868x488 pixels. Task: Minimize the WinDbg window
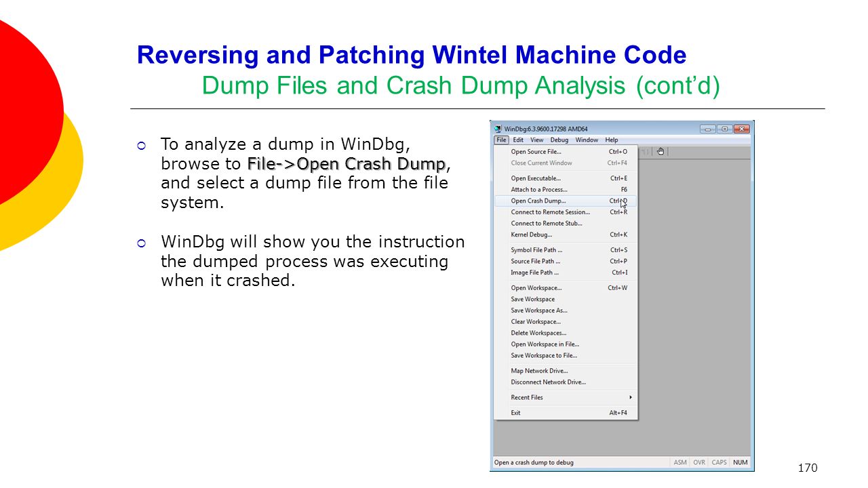pyautogui.click(x=708, y=129)
